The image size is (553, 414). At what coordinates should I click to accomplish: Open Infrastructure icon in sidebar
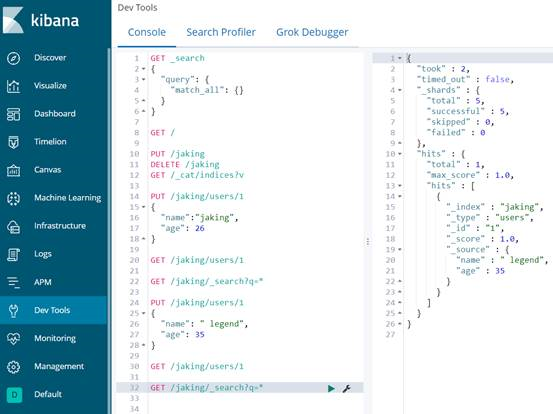[13, 226]
